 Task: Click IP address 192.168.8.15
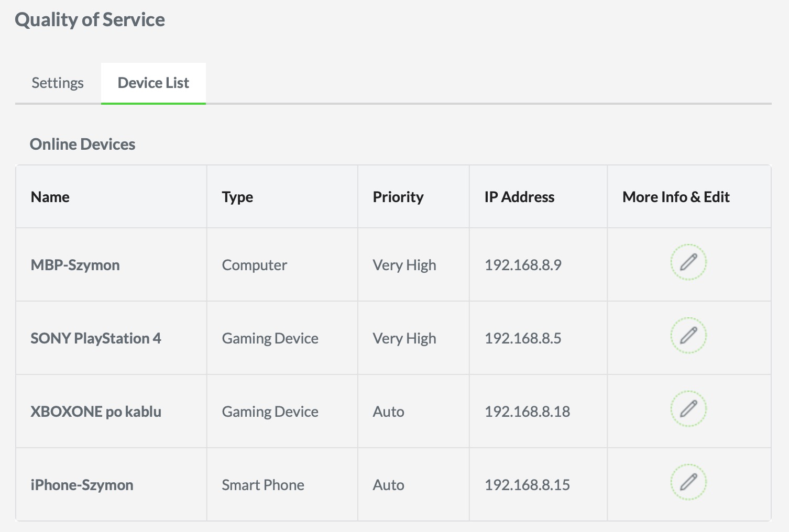tap(527, 485)
